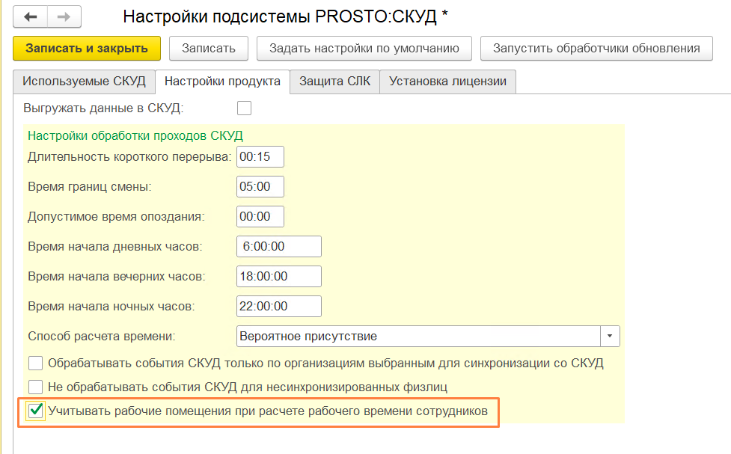Click the 'Длительность короткого перерыва' field

(x=260, y=157)
